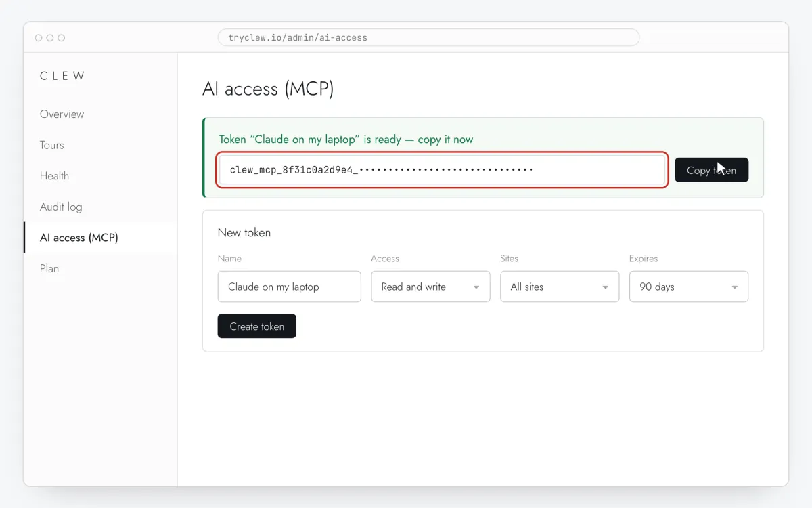Click the third window control dot

pos(62,38)
